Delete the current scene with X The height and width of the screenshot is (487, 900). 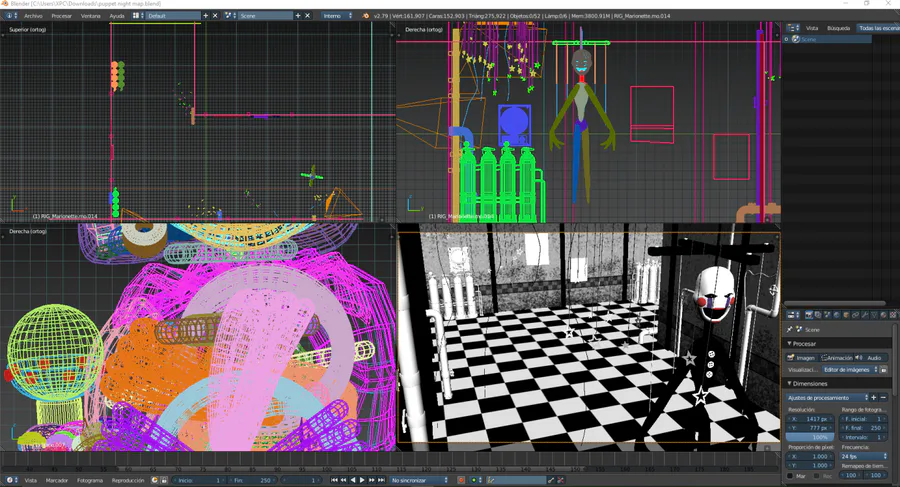pyautogui.click(x=308, y=16)
